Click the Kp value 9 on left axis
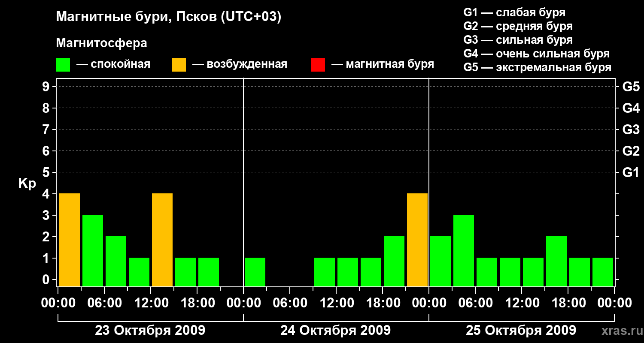This screenshot has height=343, width=644. [x=46, y=87]
